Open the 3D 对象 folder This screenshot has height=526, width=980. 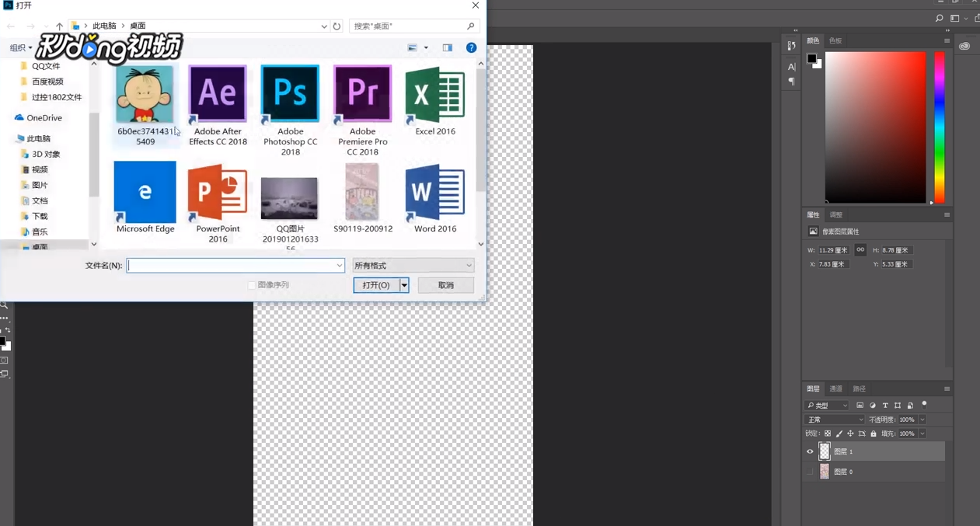coord(41,154)
